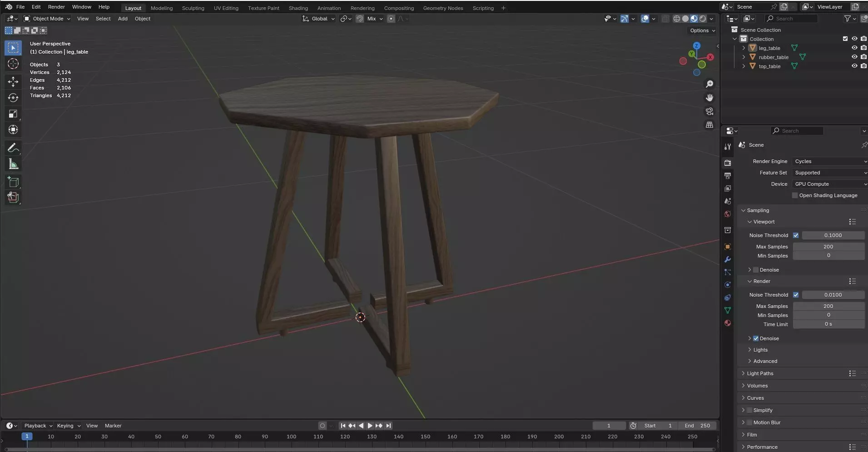Open Global transform orientation dropdown
Screen dimensions: 868x452
point(319,19)
